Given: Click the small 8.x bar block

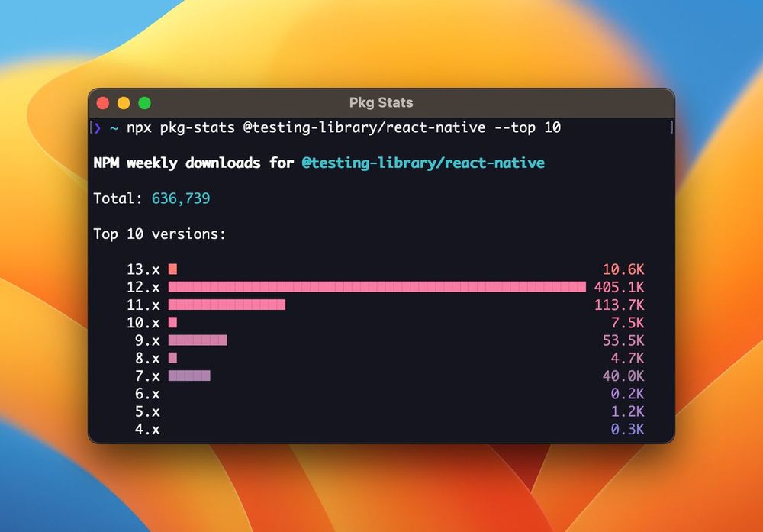Looking at the screenshot, I should 172,358.
